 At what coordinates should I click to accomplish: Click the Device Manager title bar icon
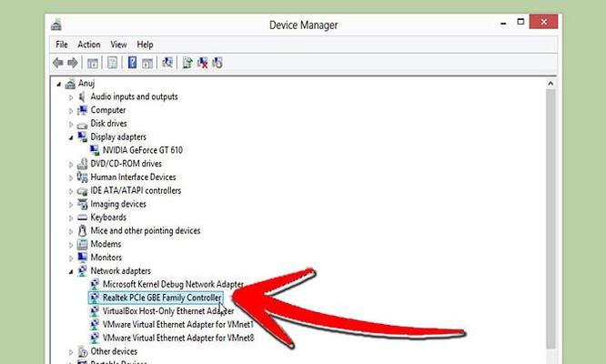(x=56, y=25)
